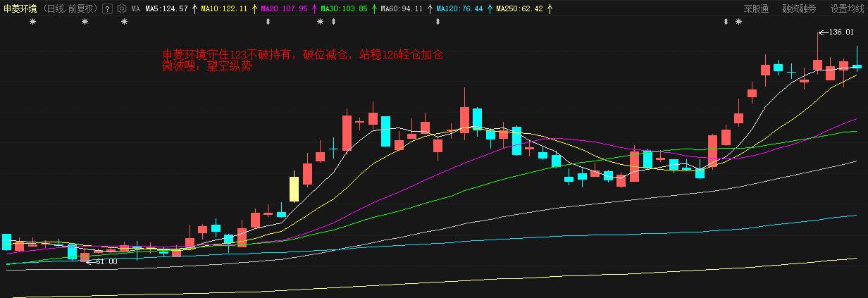
Task: Click the MA5:124.57 value
Action: tap(166, 9)
